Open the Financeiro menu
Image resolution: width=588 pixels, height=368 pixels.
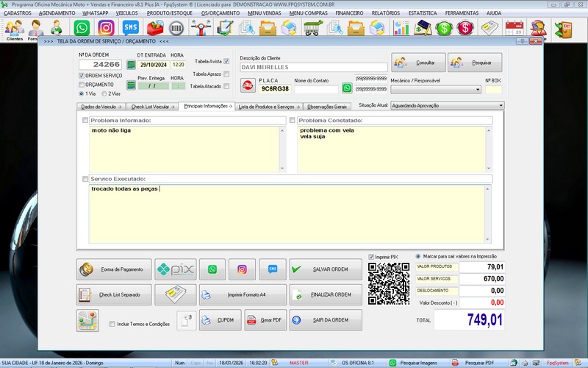pos(351,13)
